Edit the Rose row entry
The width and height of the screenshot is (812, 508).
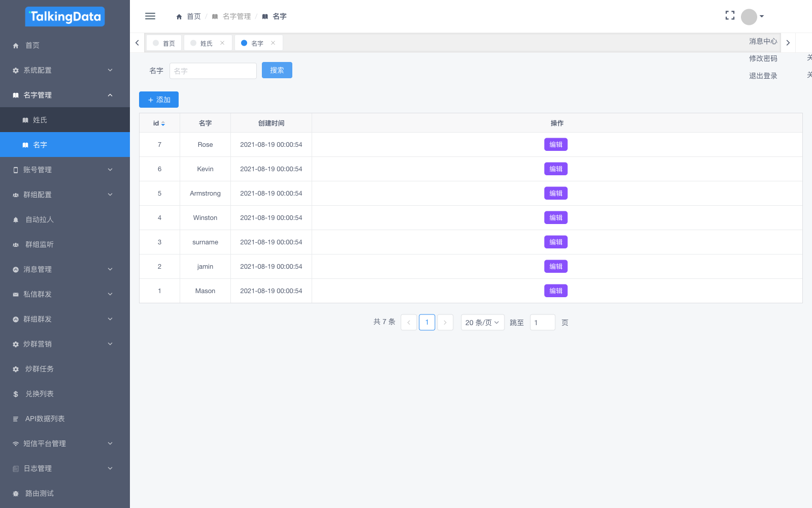point(556,145)
